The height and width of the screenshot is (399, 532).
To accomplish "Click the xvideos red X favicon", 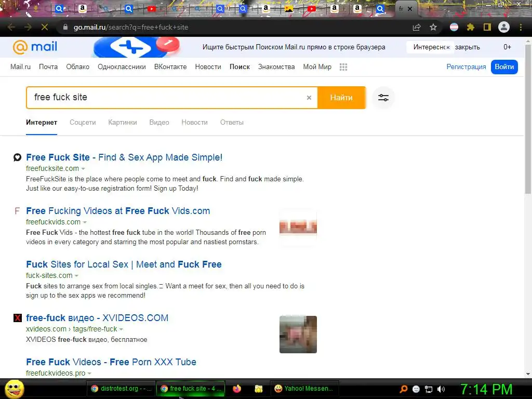I will click(x=17, y=318).
